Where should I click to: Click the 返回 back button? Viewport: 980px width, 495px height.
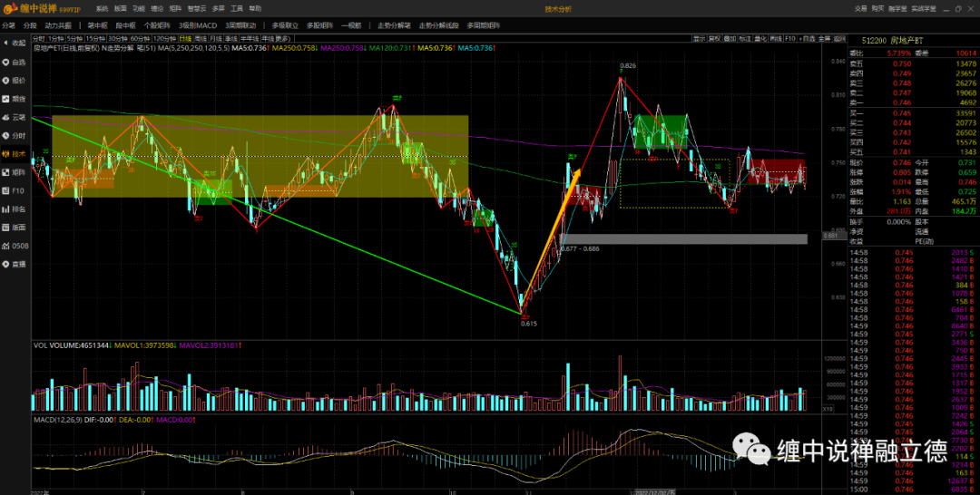click(x=839, y=39)
